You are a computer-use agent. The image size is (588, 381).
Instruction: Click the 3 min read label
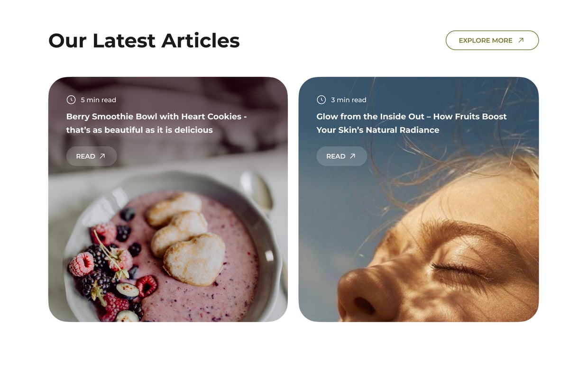tap(349, 100)
